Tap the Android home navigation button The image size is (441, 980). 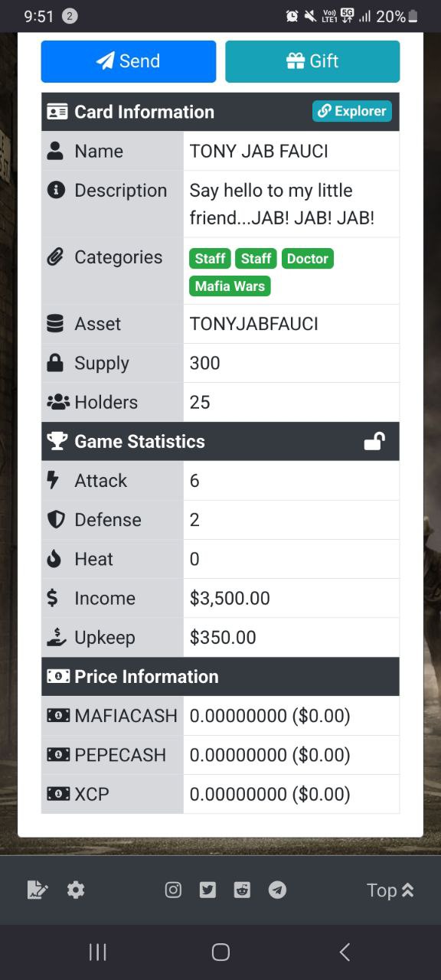click(220, 952)
